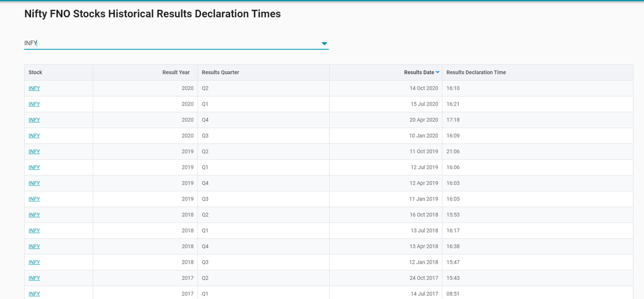
Task: Click the declaration time 21:06
Action: click(x=453, y=151)
